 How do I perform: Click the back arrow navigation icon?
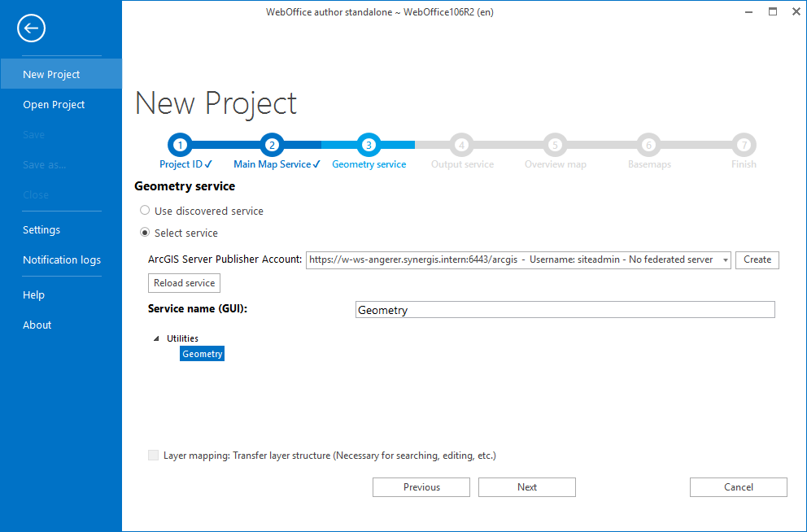tap(31, 28)
